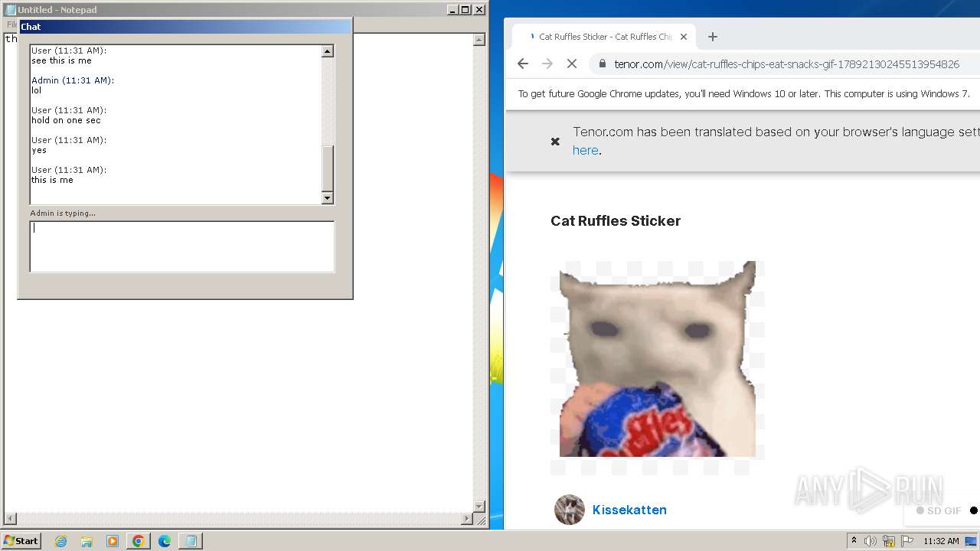
Task: Click the 'Cat Ruffles Sticker' heading text
Action: pyautogui.click(x=616, y=221)
